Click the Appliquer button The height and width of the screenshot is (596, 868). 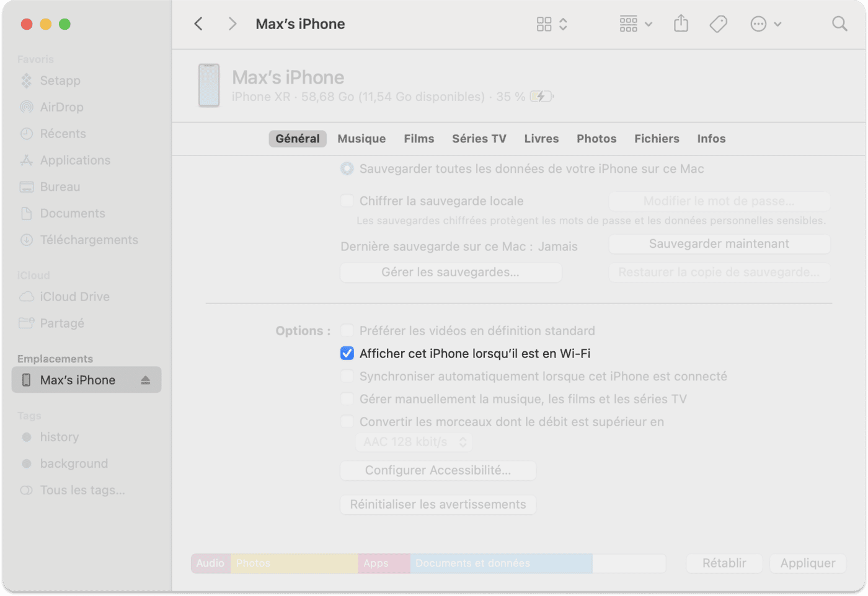click(808, 563)
